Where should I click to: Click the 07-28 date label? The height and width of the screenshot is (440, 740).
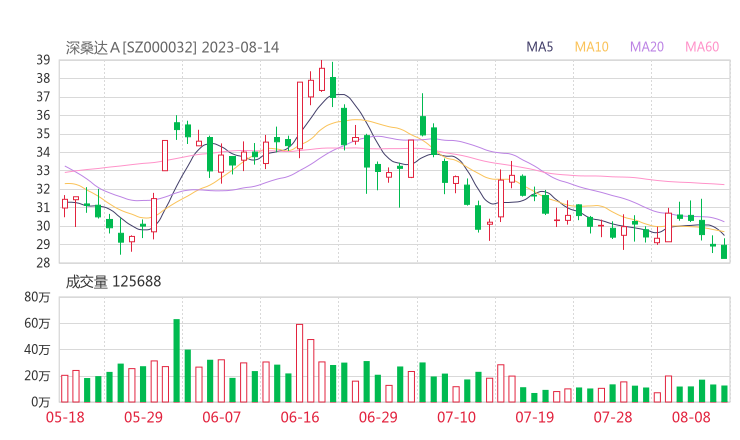point(613,417)
